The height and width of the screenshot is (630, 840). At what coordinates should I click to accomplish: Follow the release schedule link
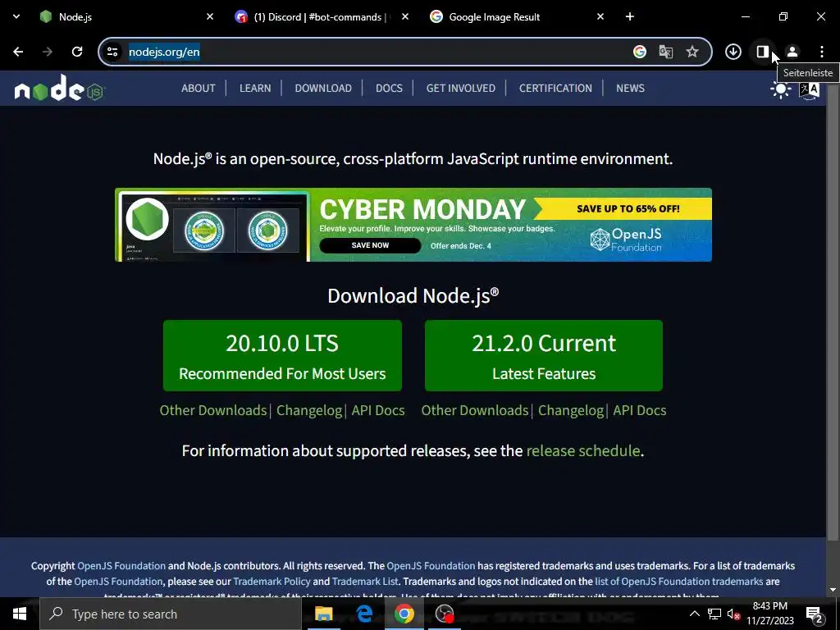[583, 450]
